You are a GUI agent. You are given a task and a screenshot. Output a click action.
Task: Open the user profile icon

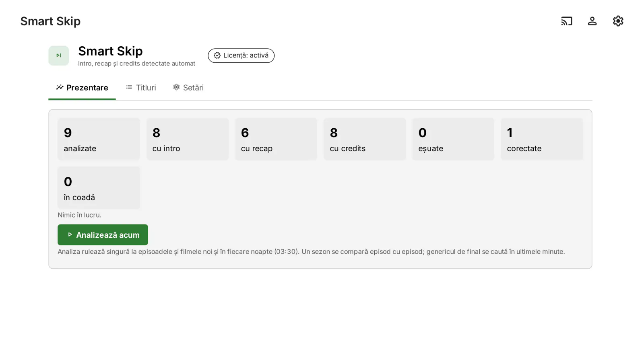pos(592,21)
